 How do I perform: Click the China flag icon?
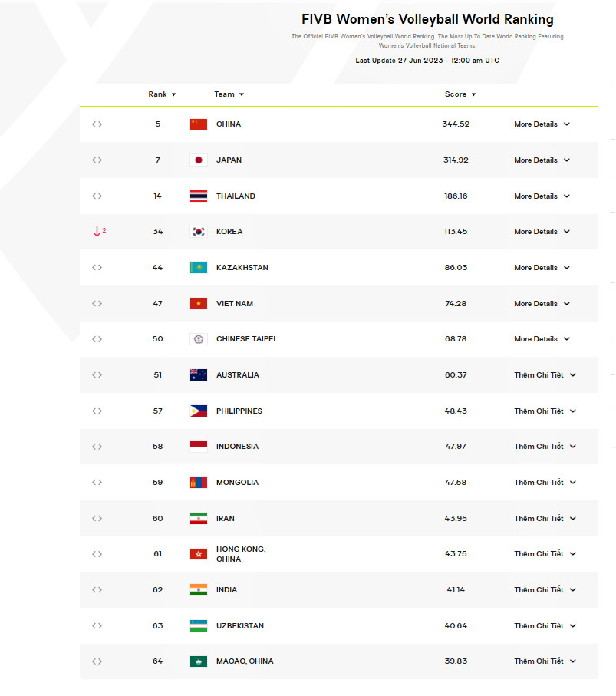point(199,124)
